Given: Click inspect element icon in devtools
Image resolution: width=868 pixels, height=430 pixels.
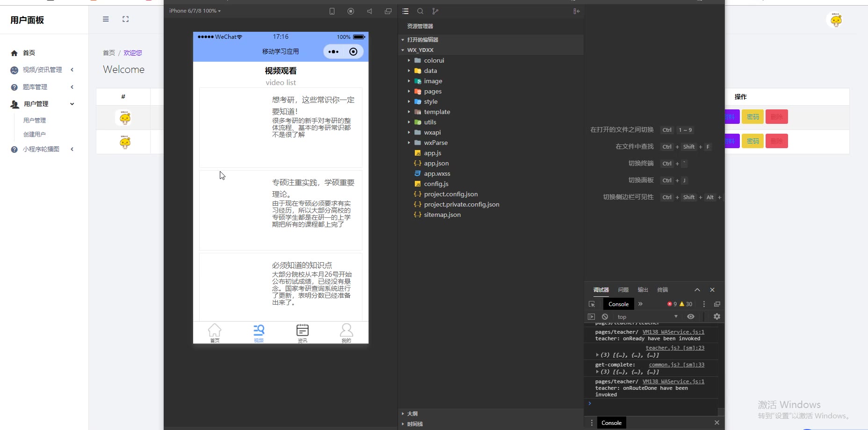Looking at the screenshot, I should point(592,304).
